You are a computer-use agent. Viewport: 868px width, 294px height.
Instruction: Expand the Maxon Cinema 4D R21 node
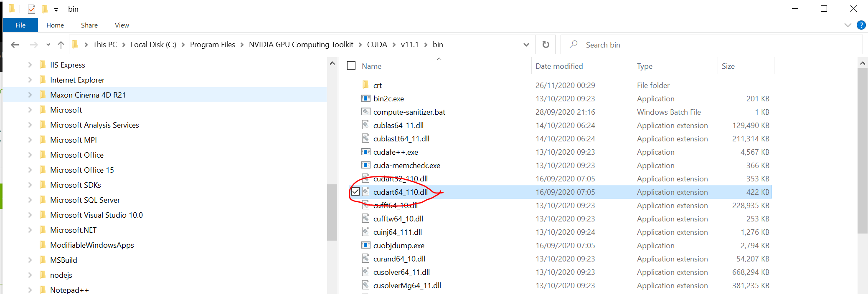30,95
